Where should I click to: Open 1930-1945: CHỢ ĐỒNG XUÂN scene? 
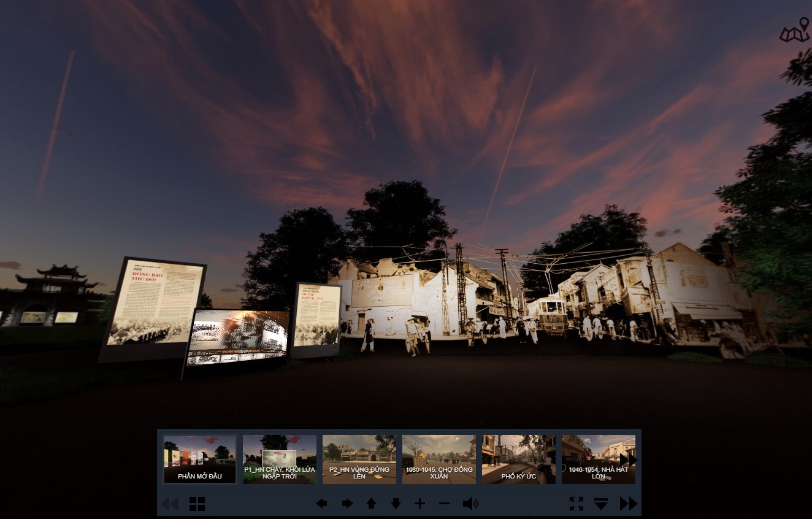[439, 459]
